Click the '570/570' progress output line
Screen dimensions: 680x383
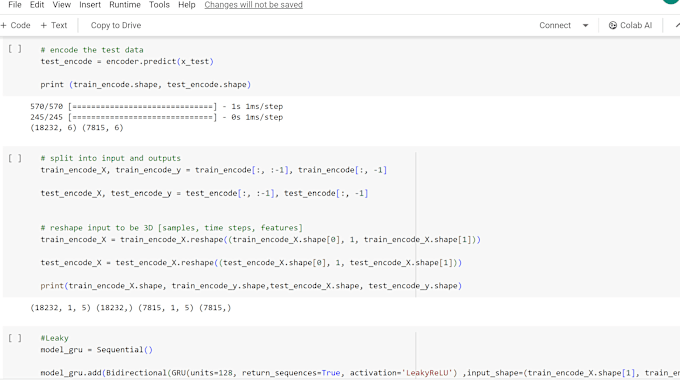tap(157, 106)
